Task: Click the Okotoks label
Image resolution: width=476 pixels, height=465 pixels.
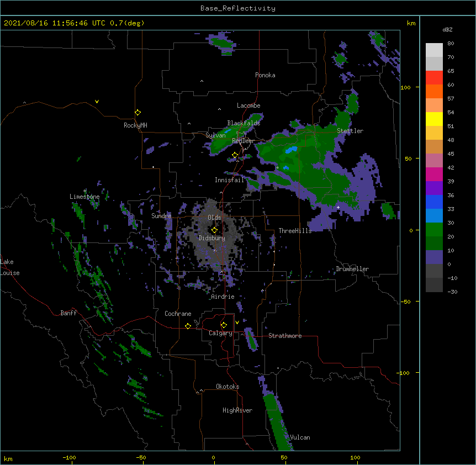Action: click(x=228, y=387)
